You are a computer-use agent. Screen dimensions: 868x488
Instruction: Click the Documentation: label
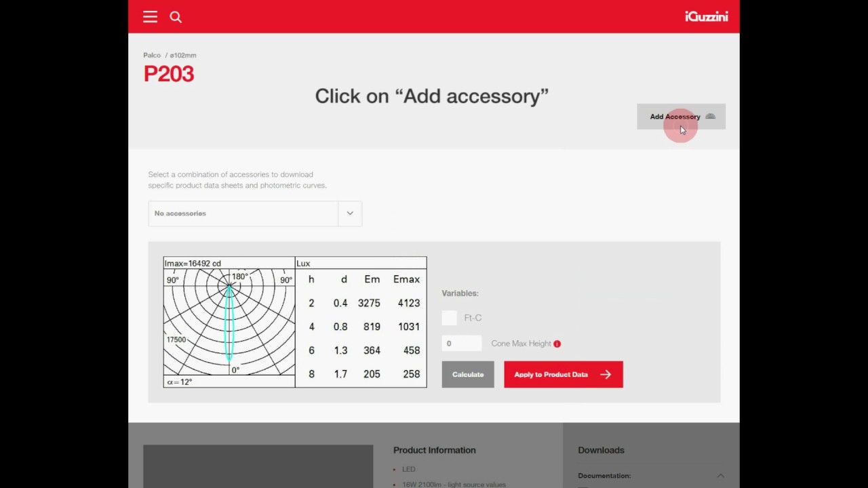click(604, 476)
